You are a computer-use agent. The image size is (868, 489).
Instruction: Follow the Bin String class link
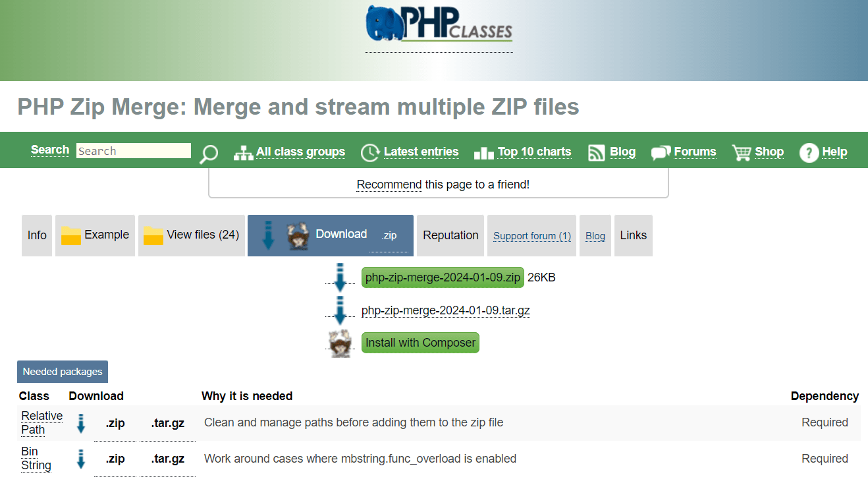click(36, 458)
